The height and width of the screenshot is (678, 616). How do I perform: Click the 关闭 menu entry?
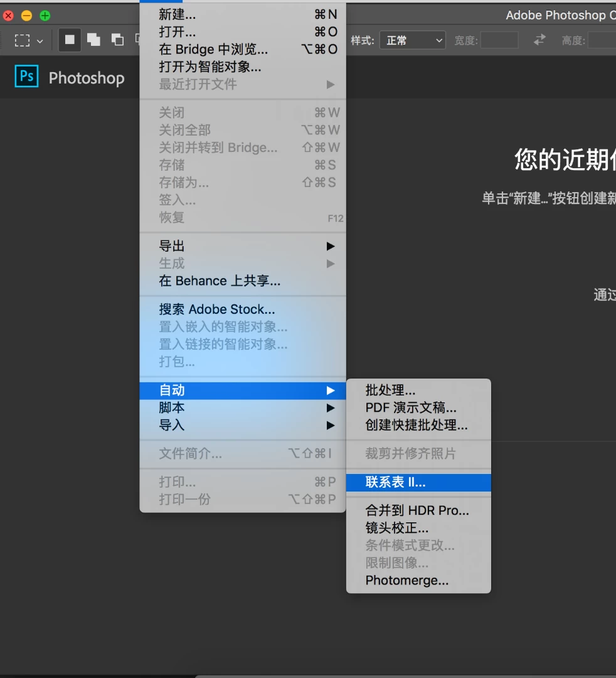point(243,113)
